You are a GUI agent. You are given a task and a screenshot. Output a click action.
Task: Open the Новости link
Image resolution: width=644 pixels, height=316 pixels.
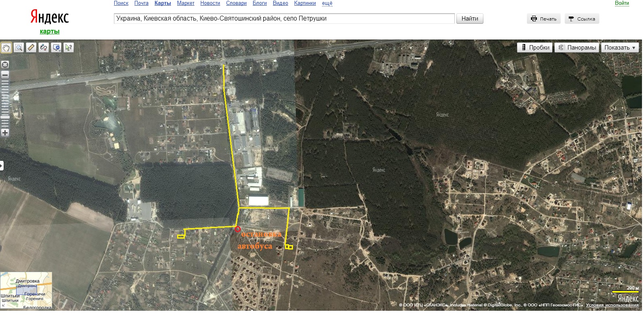point(210,3)
